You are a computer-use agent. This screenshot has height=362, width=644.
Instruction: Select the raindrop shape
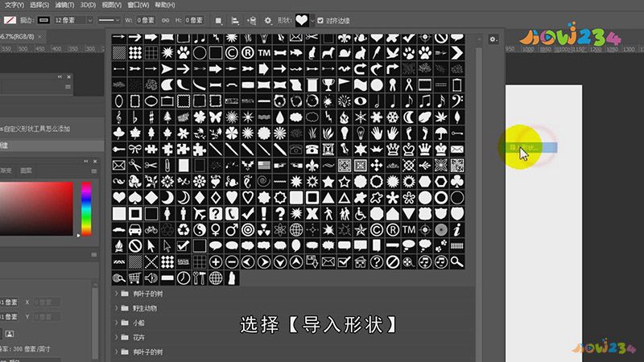click(279, 117)
